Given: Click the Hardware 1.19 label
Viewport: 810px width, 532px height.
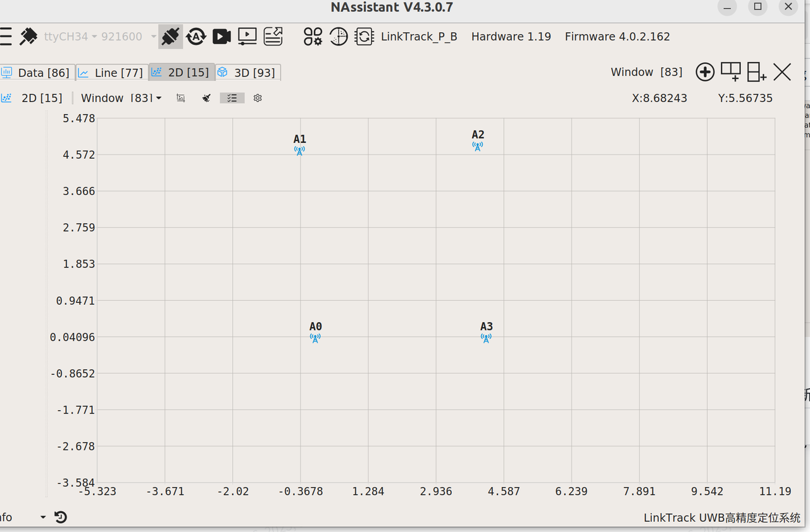Looking at the screenshot, I should [511, 37].
